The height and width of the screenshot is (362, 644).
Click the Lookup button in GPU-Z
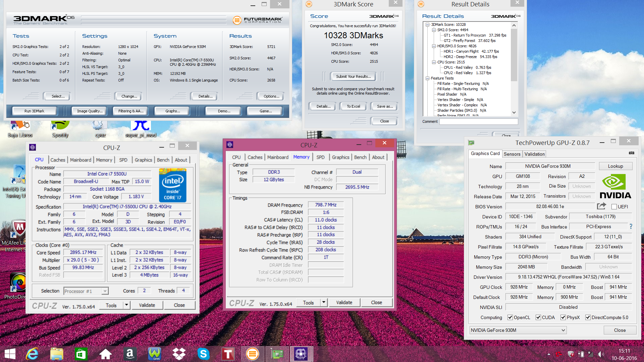click(615, 166)
